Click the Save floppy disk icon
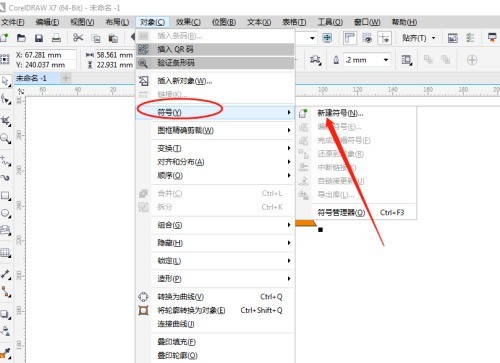 [39, 38]
